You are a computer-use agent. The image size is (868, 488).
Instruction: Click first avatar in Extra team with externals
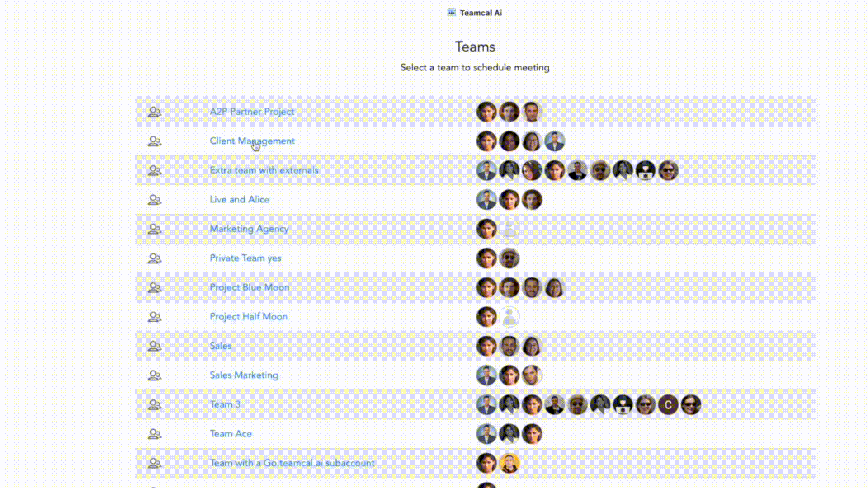point(486,171)
